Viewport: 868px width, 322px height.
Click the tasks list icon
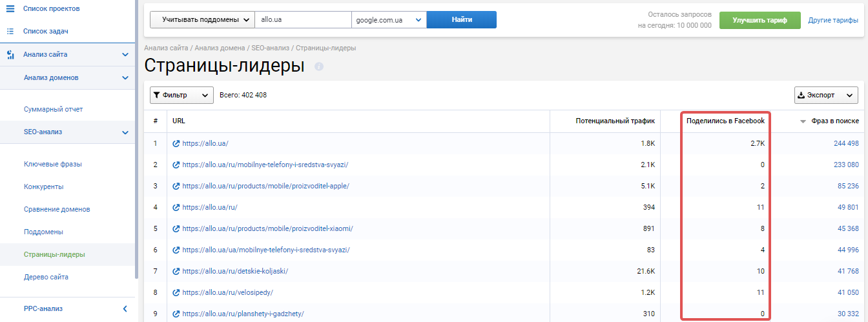[10, 31]
